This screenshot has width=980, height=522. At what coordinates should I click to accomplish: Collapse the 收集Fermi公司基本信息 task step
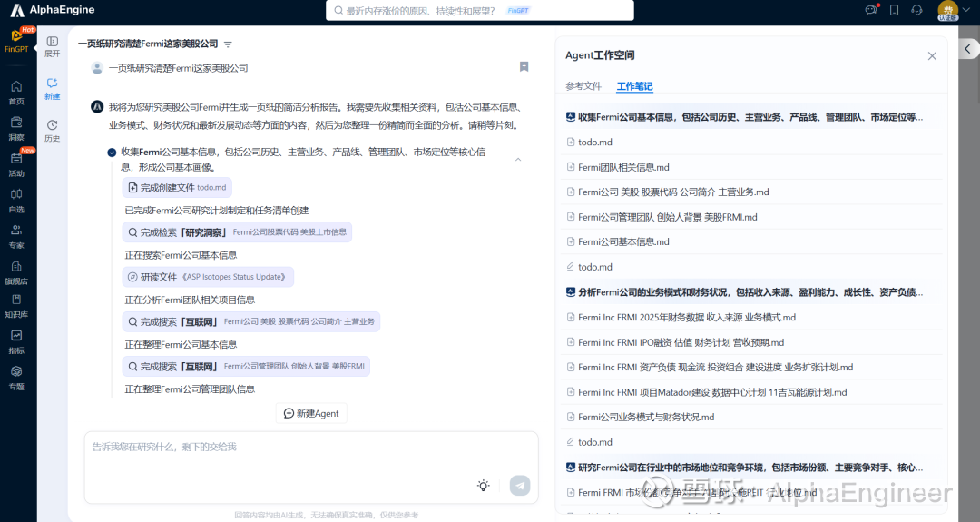(518, 160)
